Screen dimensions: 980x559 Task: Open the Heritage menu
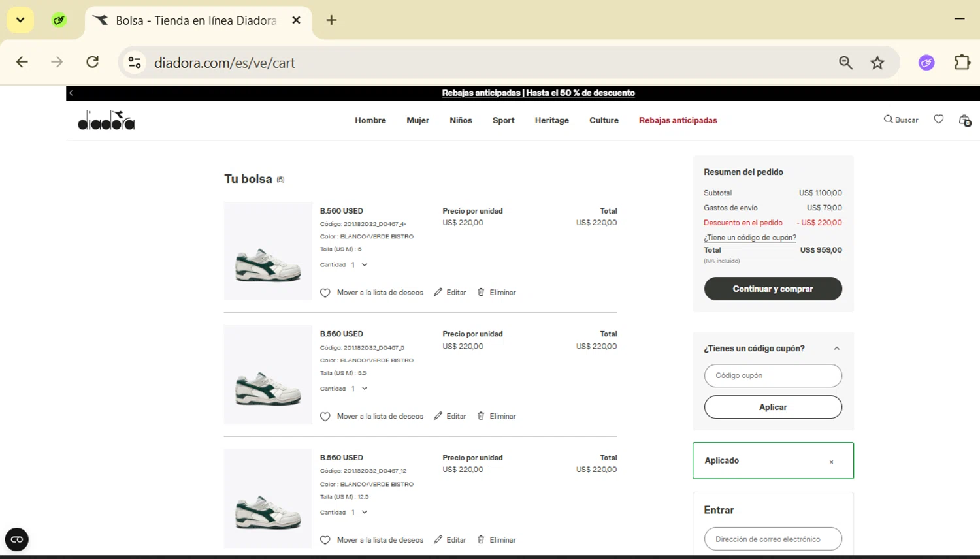(x=551, y=121)
